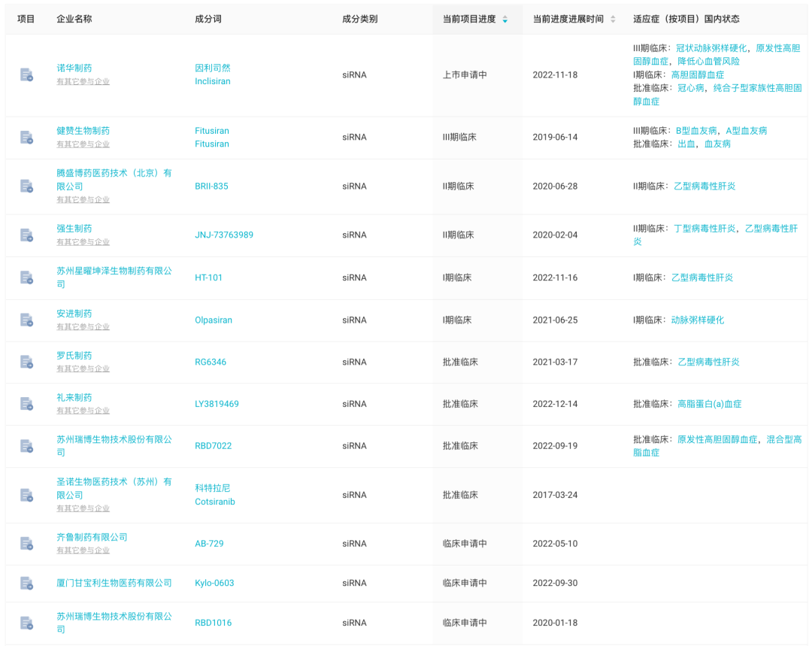Open ingredient link RBD7022
This screenshot has width=812, height=646.
coord(213,445)
